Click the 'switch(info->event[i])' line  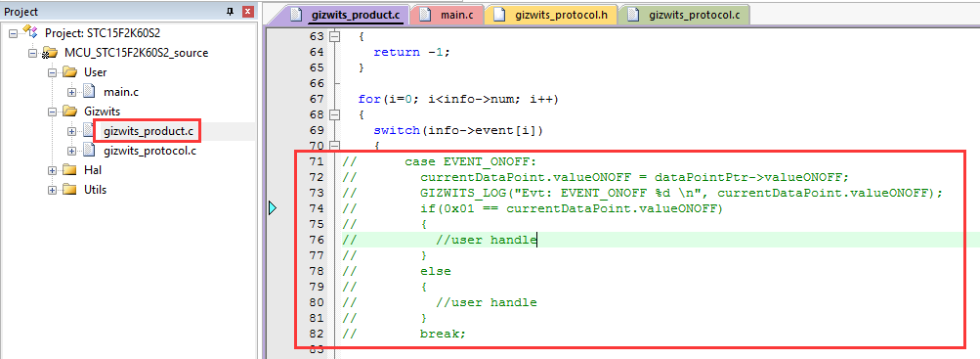[x=459, y=131]
